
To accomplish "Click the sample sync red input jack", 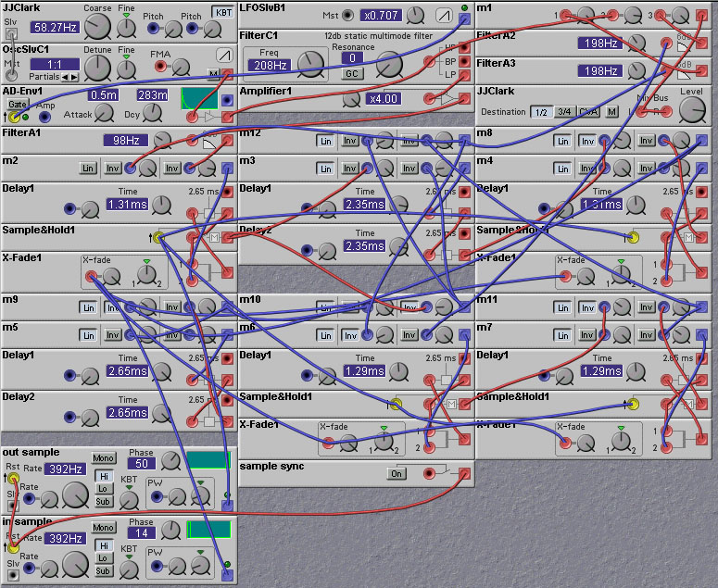I will click(x=428, y=473).
